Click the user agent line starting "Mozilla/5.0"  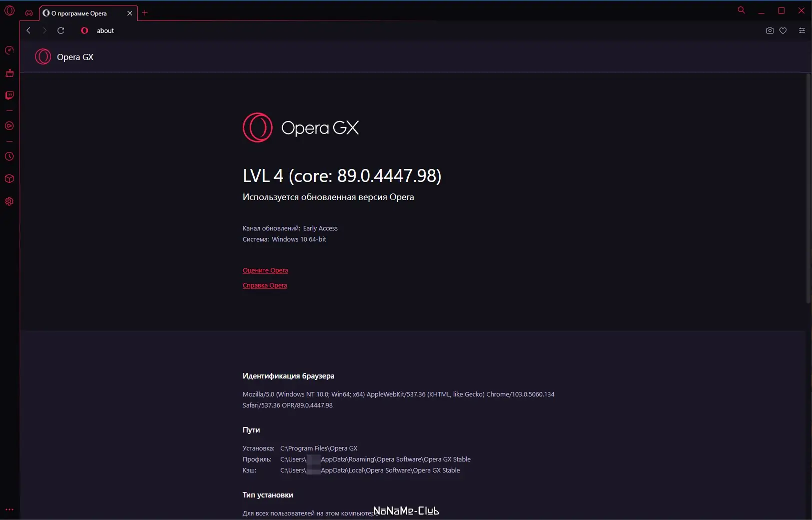399,394
